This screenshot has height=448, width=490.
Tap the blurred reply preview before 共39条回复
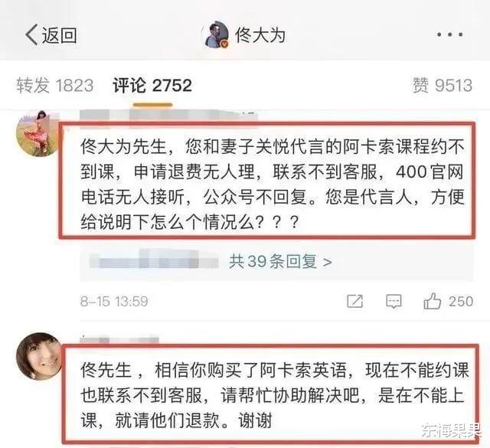coord(154,261)
